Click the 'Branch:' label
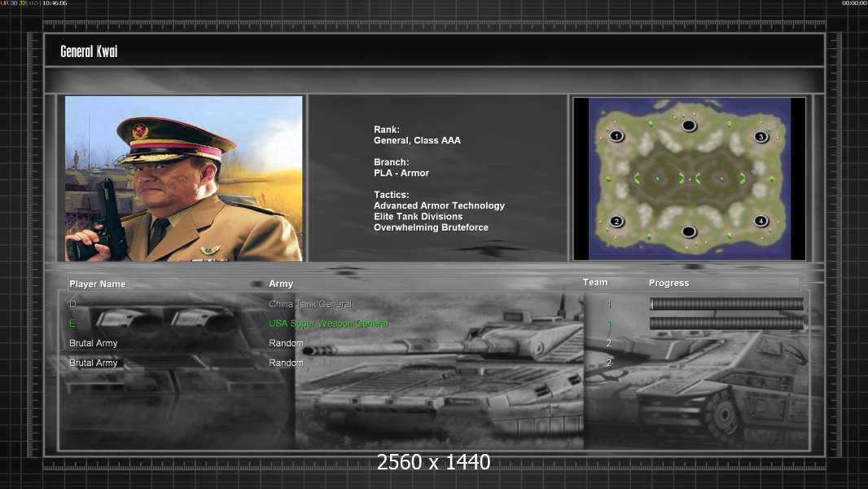 pos(392,162)
